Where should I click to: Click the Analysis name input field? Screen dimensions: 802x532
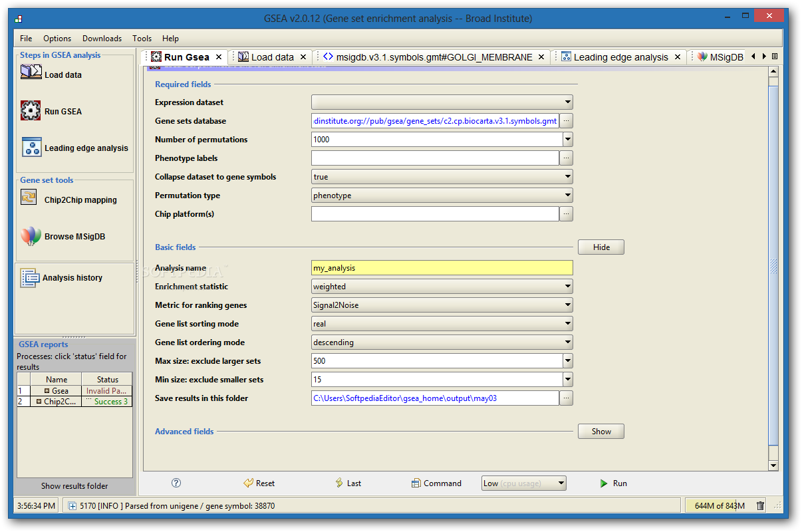pos(442,268)
